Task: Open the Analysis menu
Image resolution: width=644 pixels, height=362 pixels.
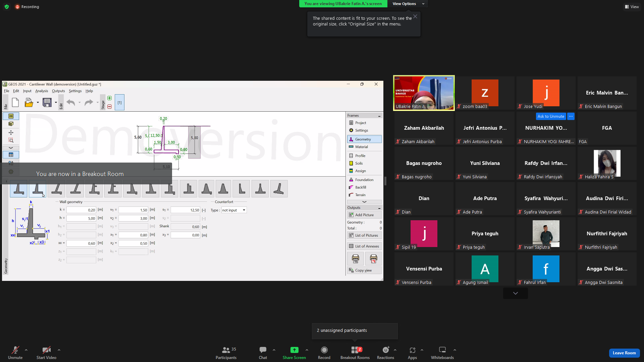Action: [x=42, y=91]
